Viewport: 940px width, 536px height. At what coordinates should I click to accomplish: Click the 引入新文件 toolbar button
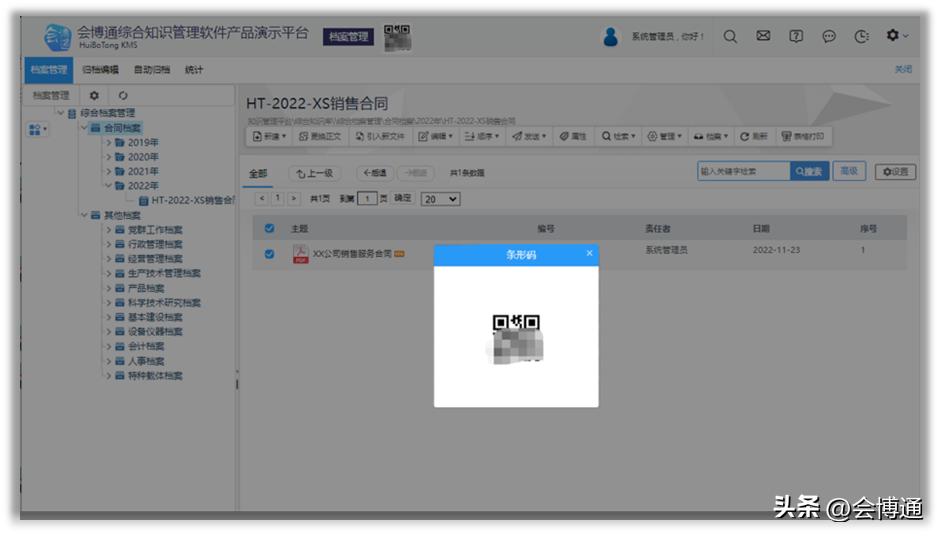[x=379, y=136]
